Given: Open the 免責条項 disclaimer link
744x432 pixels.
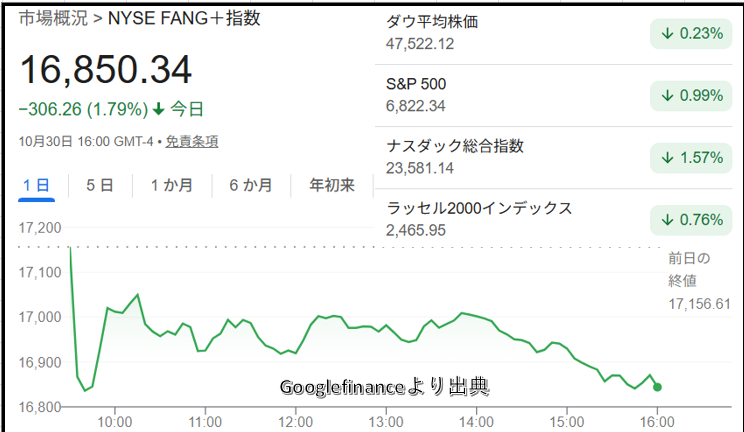Looking at the screenshot, I should tap(192, 141).
